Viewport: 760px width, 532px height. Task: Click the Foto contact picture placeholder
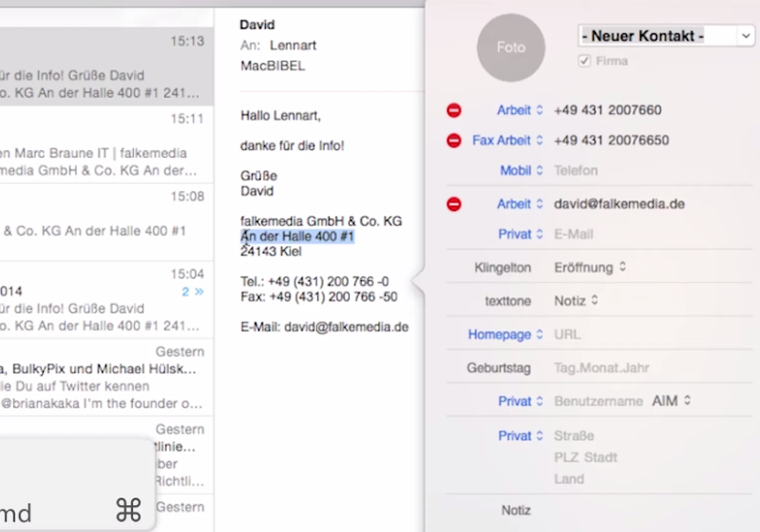pos(512,47)
